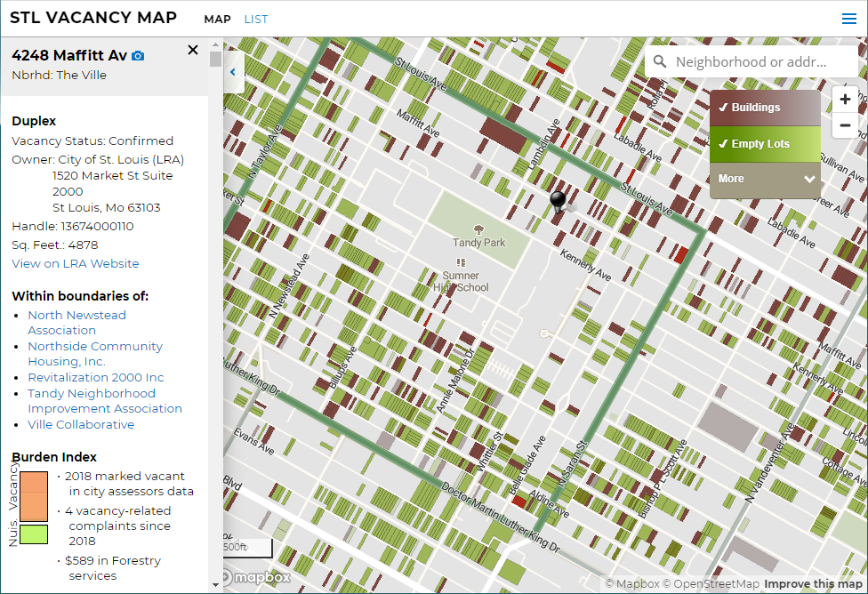Image resolution: width=868 pixels, height=594 pixels.
Task: Open the hamburger menu icon
Action: tap(848, 19)
